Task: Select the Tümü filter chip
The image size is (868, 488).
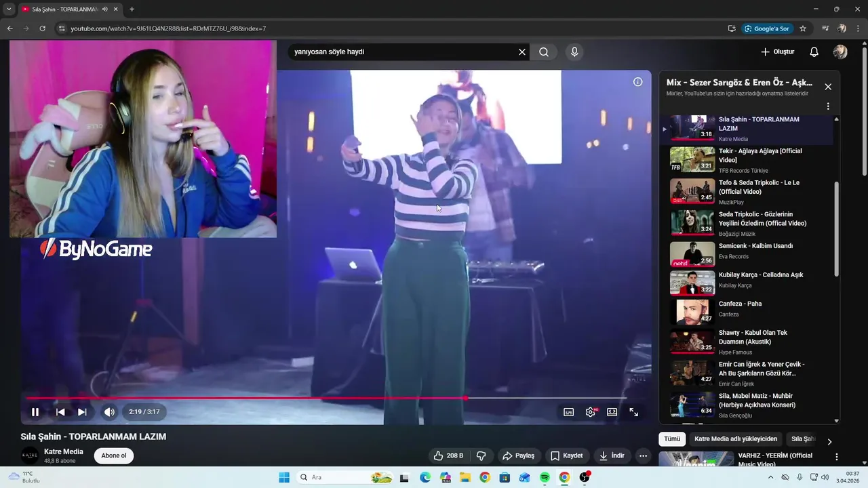Action: pyautogui.click(x=672, y=439)
